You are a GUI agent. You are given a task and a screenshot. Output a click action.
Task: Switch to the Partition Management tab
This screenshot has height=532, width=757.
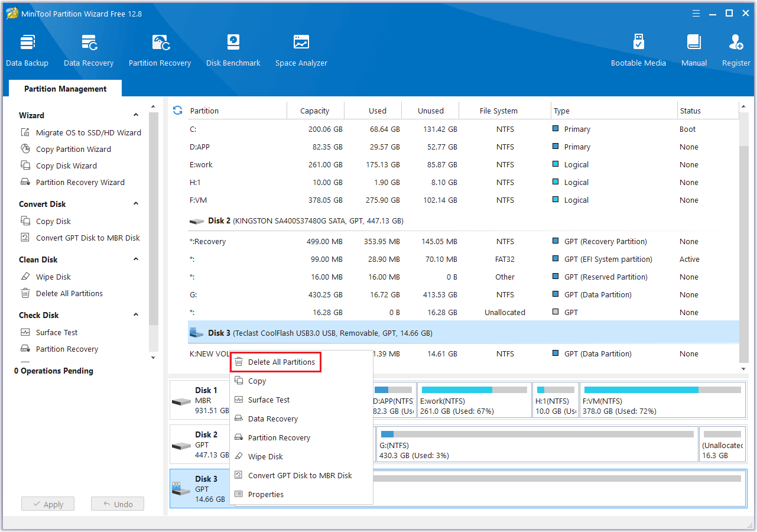pyautogui.click(x=66, y=89)
